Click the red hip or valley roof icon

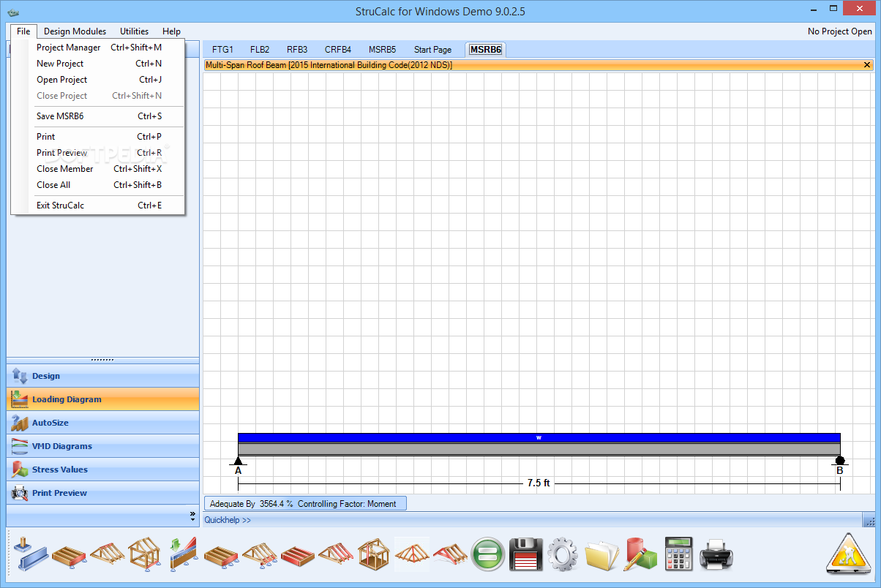(450, 554)
